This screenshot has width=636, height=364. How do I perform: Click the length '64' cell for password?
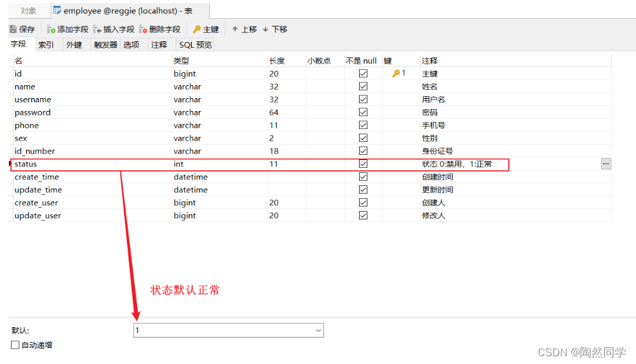pos(287,112)
